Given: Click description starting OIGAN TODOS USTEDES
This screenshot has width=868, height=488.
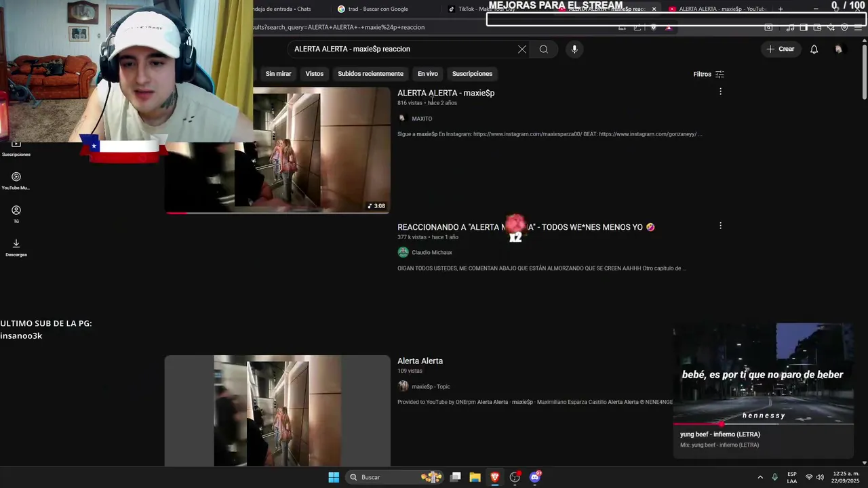Looking at the screenshot, I should pos(542,268).
